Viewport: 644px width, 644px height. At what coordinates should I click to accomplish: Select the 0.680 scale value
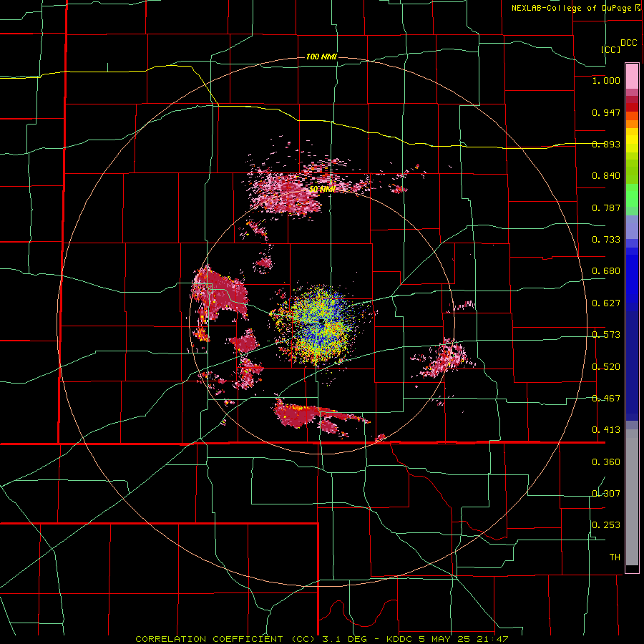[606, 271]
